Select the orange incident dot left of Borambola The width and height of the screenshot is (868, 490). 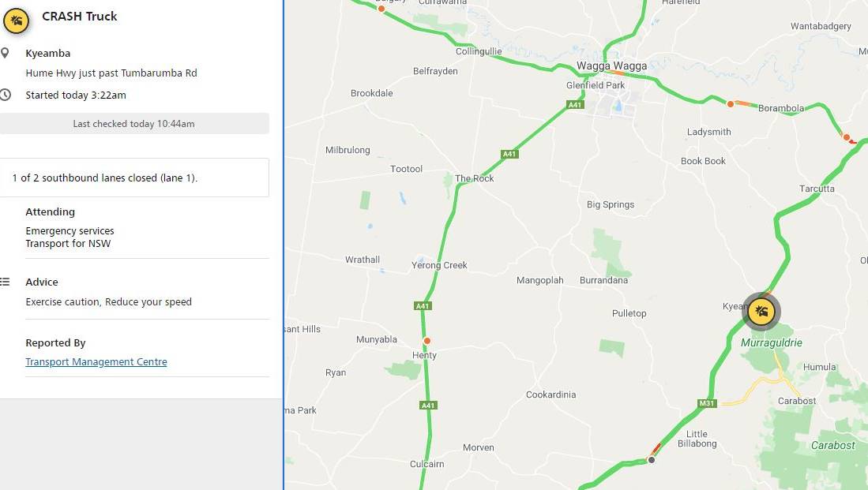(x=730, y=104)
